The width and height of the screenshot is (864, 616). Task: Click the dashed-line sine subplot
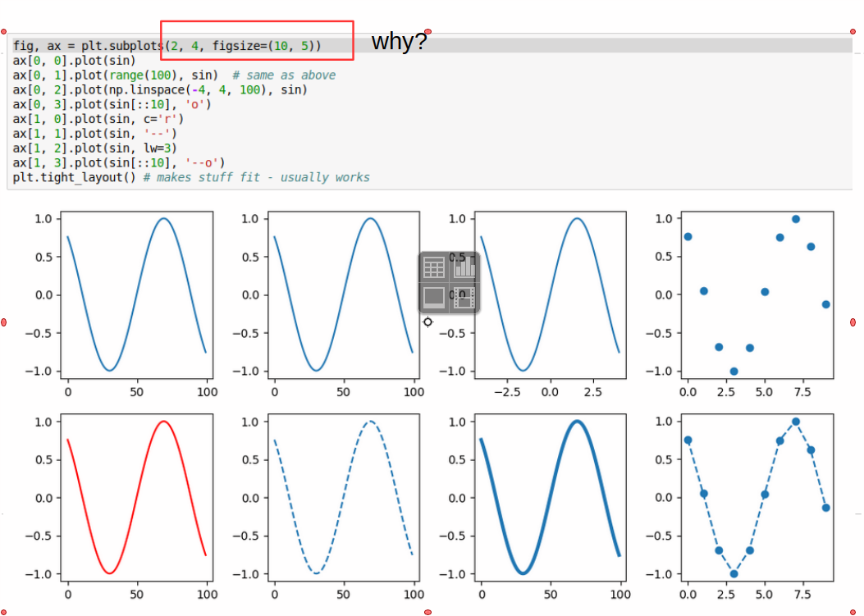coord(343,498)
